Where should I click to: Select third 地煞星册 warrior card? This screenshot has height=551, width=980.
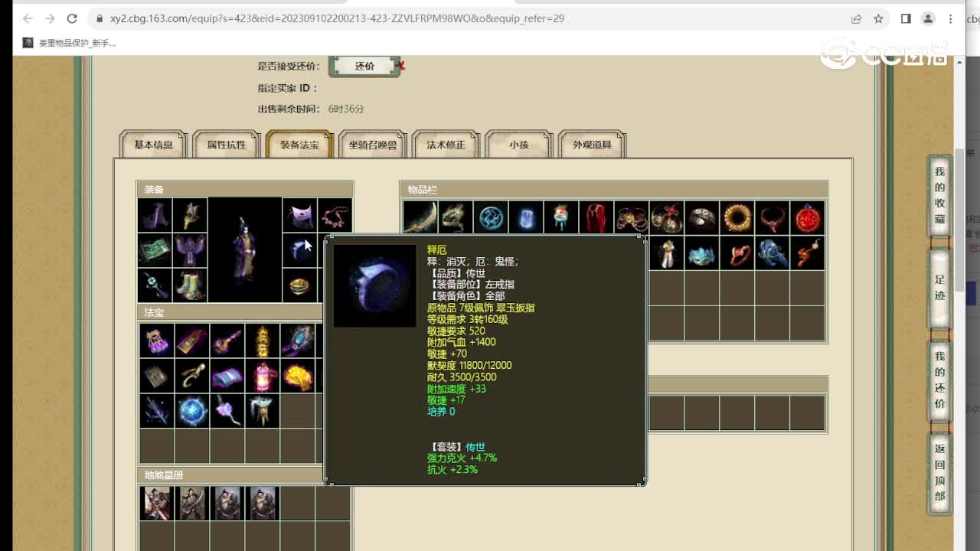pyautogui.click(x=227, y=503)
